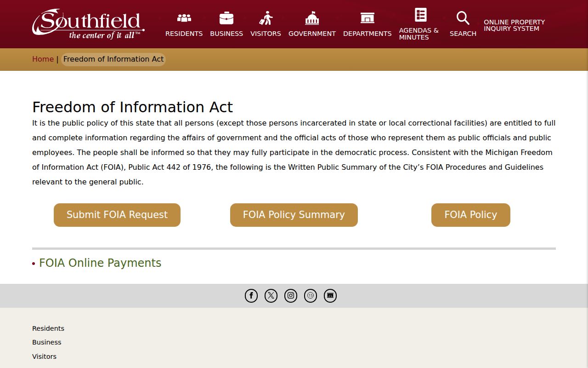588x368 pixels.
Task: Follow the footer Business link
Action: 47,342
